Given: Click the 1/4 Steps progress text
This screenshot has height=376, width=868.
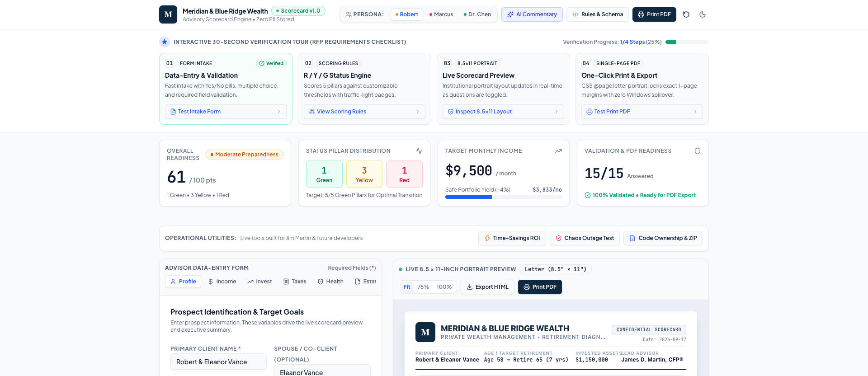Looking at the screenshot, I should point(632,42).
